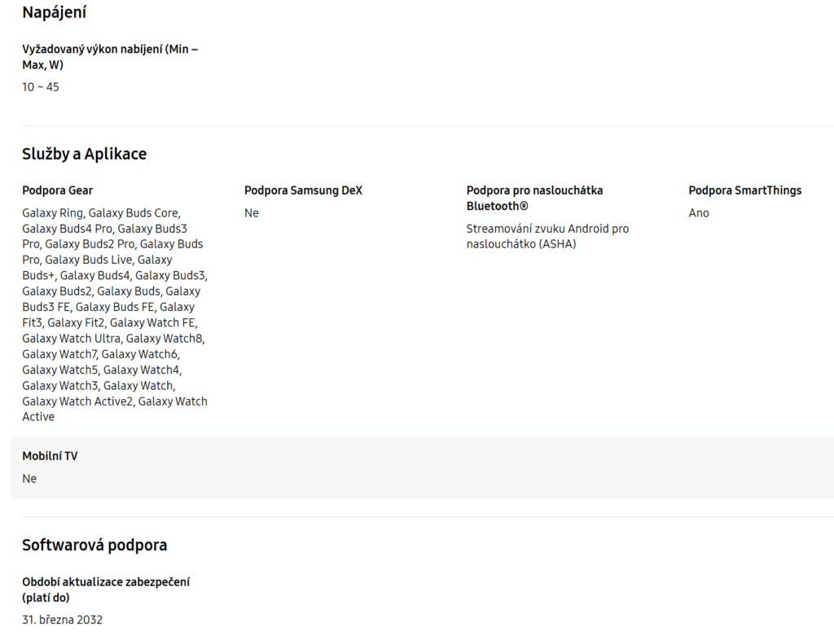Click the Ano value under SmartThings
This screenshot has height=644, width=834.
(x=699, y=213)
